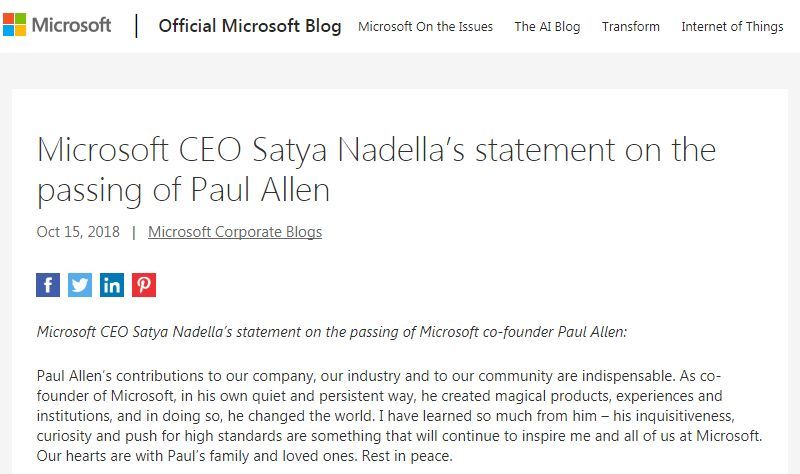800x474 pixels.
Task: Follow the Microsoft Corporate Blogs link
Action: [235, 232]
